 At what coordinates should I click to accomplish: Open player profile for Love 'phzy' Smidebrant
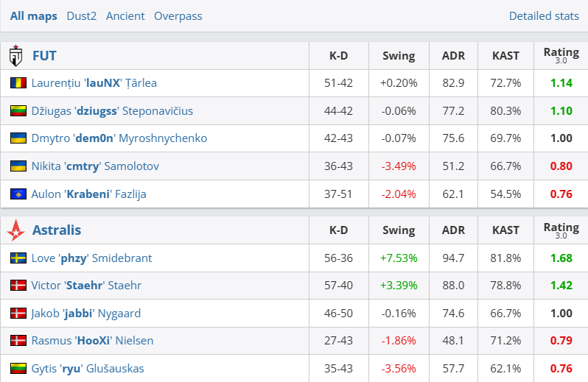pos(91,258)
